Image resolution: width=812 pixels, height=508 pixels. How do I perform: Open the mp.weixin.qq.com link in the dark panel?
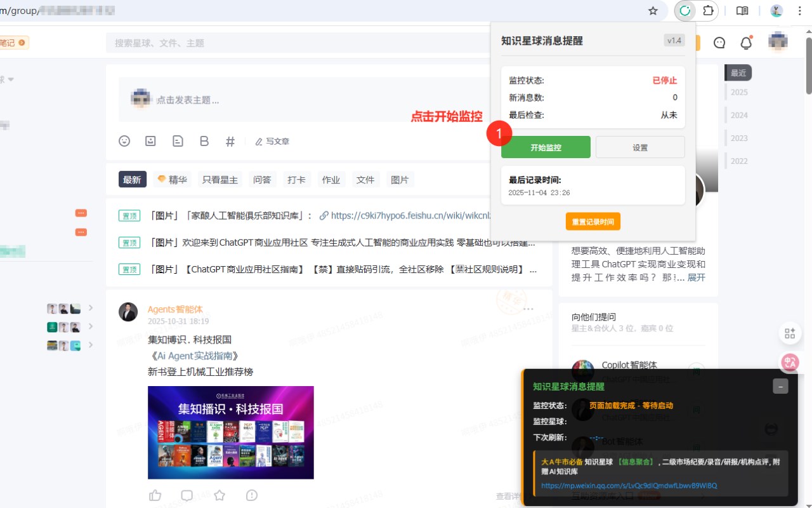click(x=629, y=486)
